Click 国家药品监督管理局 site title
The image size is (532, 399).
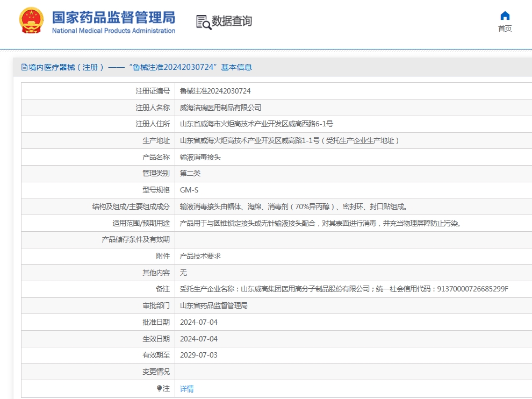click(x=114, y=17)
